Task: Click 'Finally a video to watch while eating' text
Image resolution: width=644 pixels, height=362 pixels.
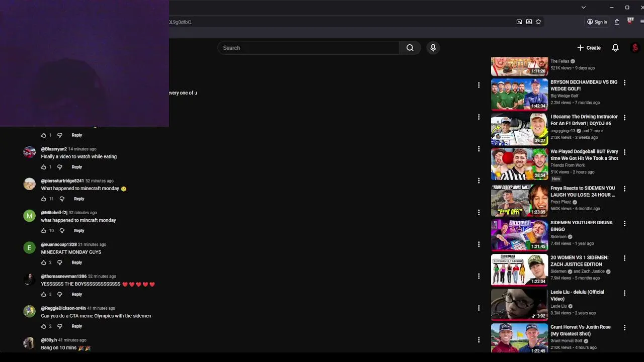Action: tap(79, 157)
